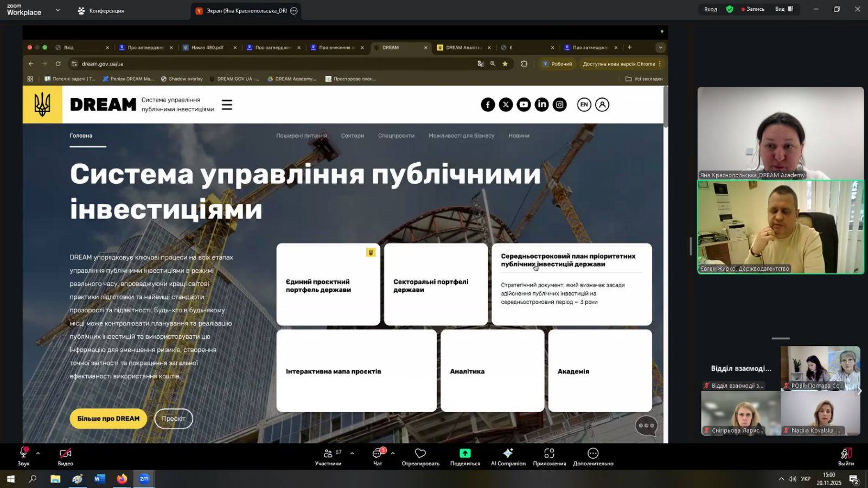
Task: Click the green Поделиться share screen icon
Action: tap(465, 453)
